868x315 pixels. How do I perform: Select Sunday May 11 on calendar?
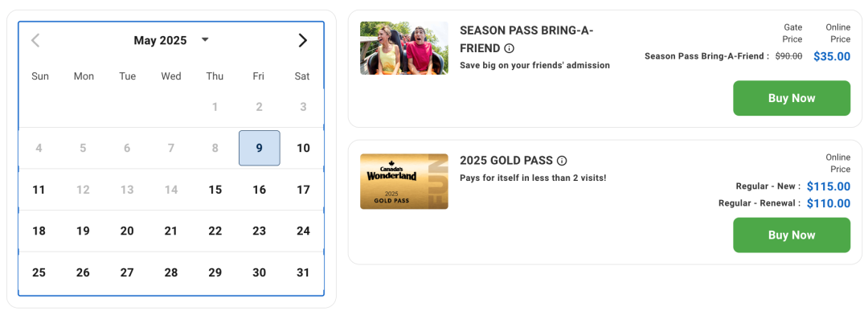coord(39,190)
